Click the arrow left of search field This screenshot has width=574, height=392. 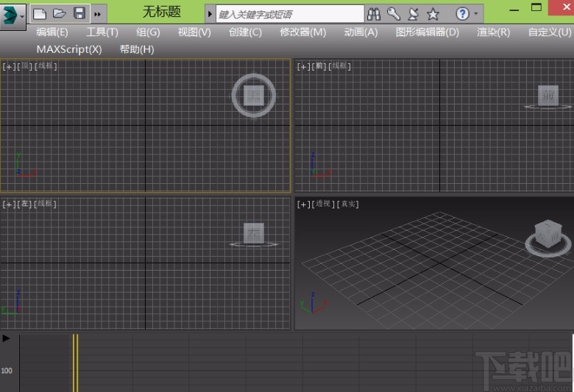[x=210, y=14]
